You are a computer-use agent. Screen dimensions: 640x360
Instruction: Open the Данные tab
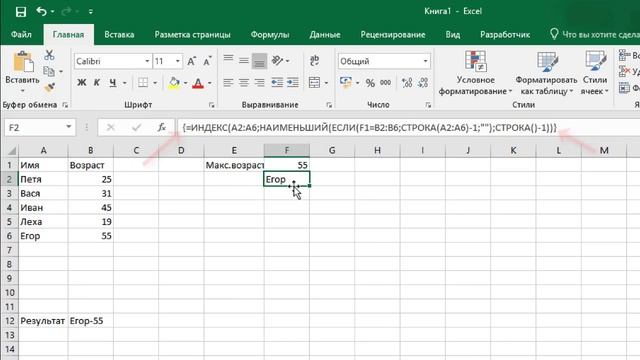[x=325, y=35]
